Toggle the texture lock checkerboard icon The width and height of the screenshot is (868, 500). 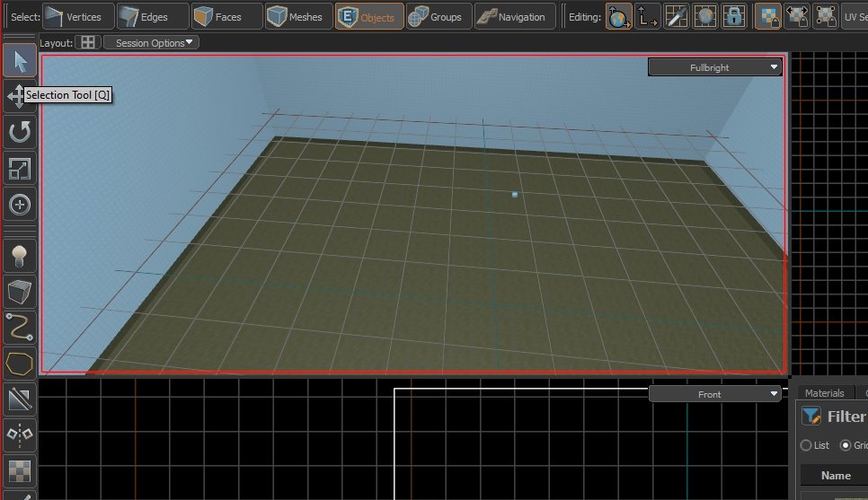767,16
